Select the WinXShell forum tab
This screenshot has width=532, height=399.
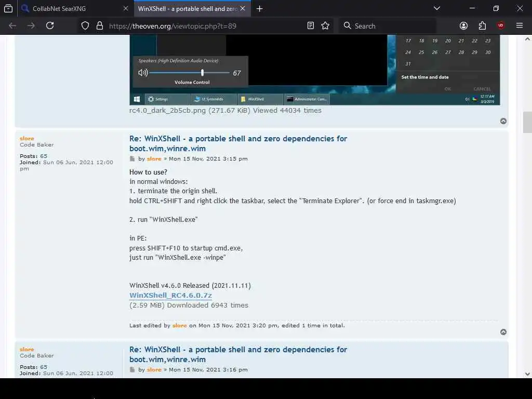coord(192,8)
